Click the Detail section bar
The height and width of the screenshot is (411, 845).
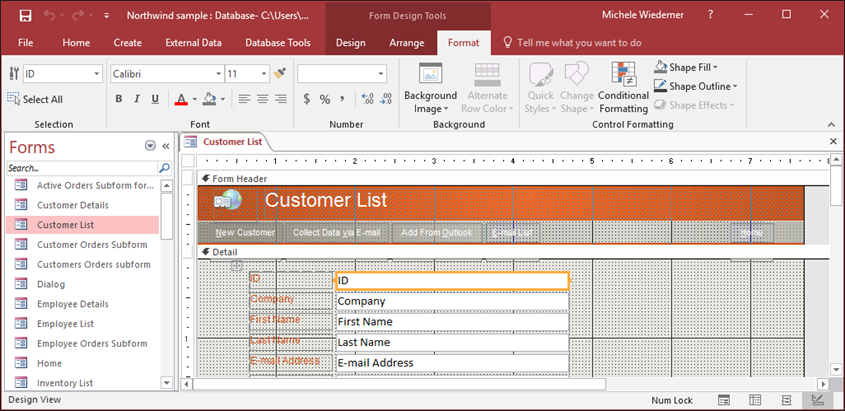[x=512, y=252]
